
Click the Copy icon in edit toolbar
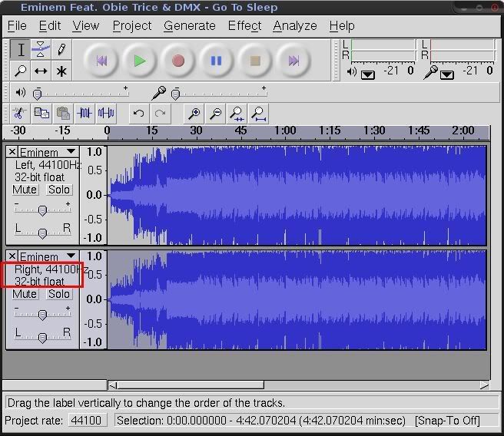tap(41, 114)
